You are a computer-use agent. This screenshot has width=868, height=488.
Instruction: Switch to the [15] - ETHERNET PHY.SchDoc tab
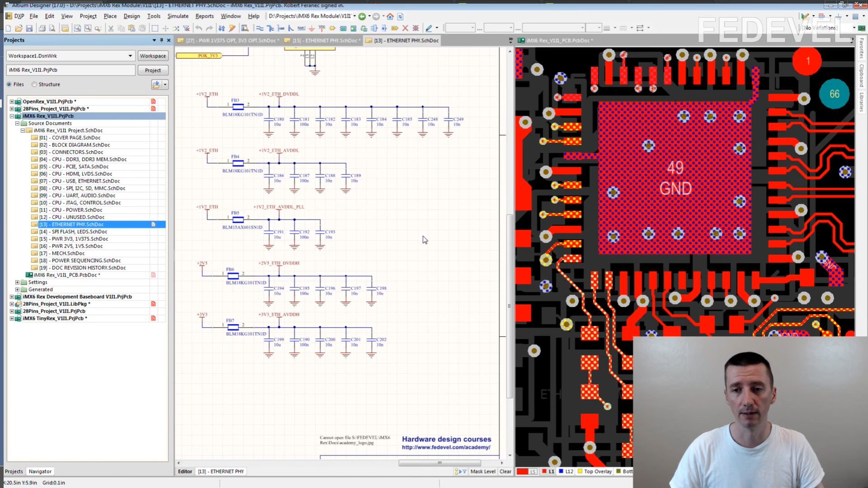pos(325,41)
